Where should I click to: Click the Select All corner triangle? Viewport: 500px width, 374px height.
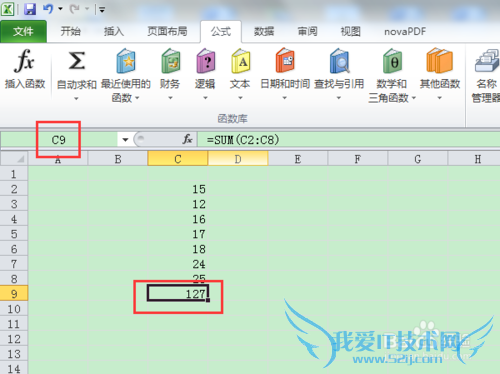[x=14, y=159]
